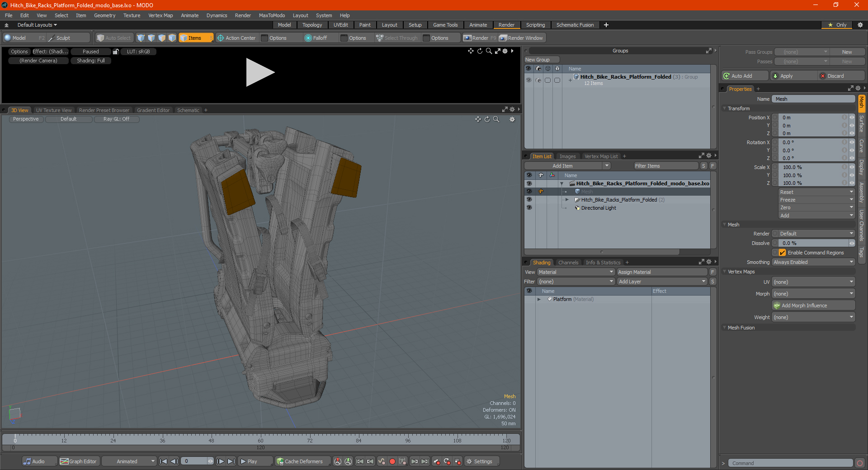The image size is (868, 470).
Task: Click the Apply pass button
Action: (x=794, y=76)
